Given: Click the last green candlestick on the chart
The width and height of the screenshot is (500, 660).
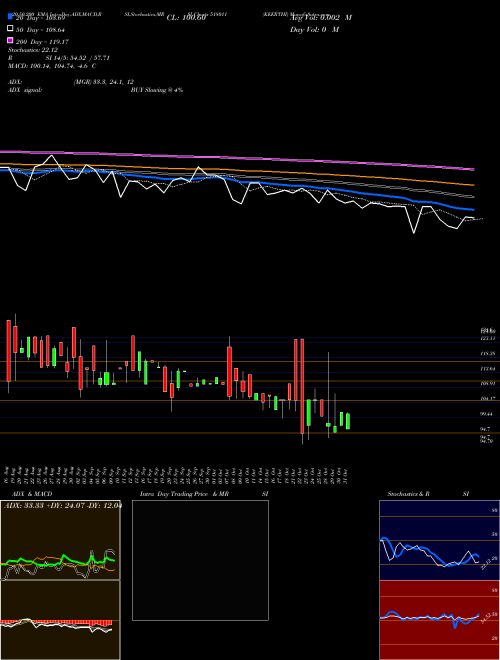Looking at the screenshot, I should (348, 421).
